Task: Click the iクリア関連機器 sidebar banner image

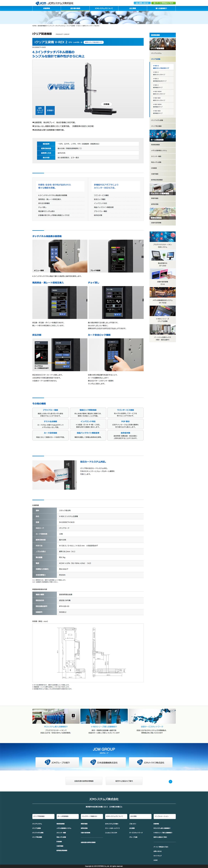Action: 163,44
